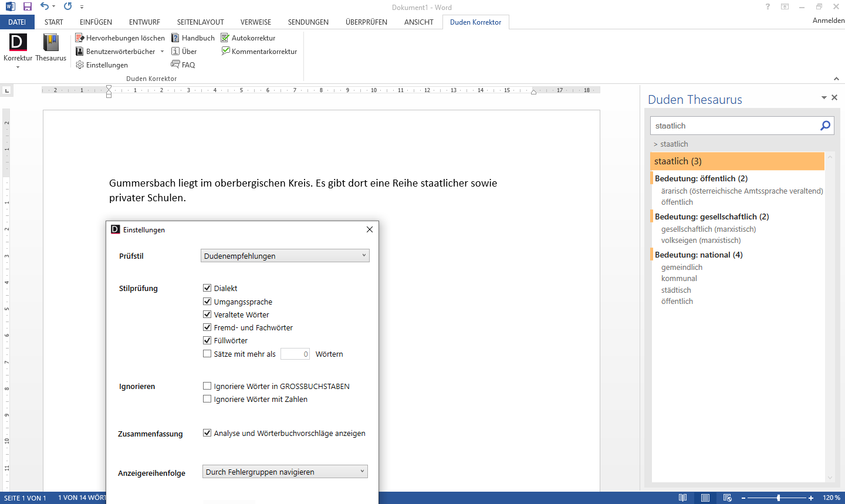Viewport: 845px width, 504px height.
Task: Close the Einstellungen dialog
Action: pyautogui.click(x=370, y=229)
